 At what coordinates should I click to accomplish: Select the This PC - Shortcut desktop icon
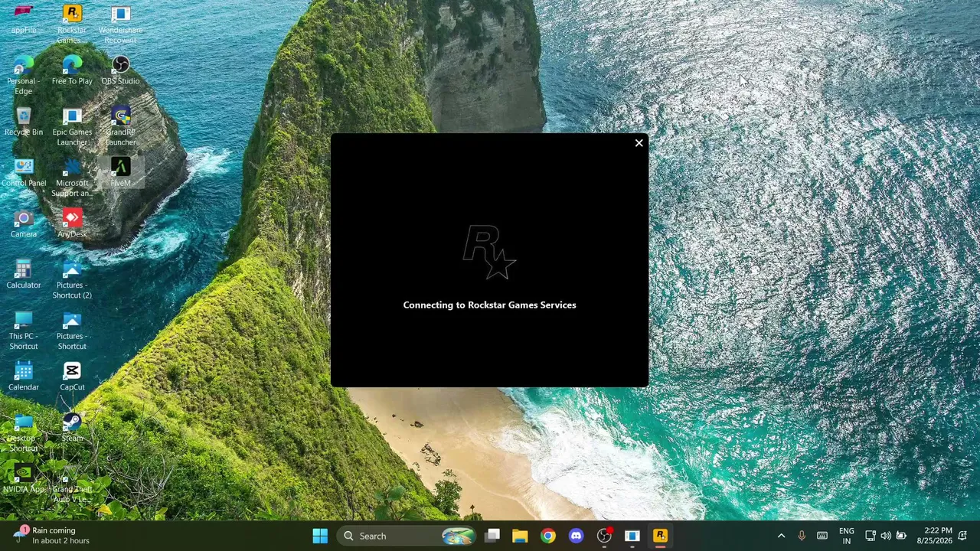(x=24, y=331)
